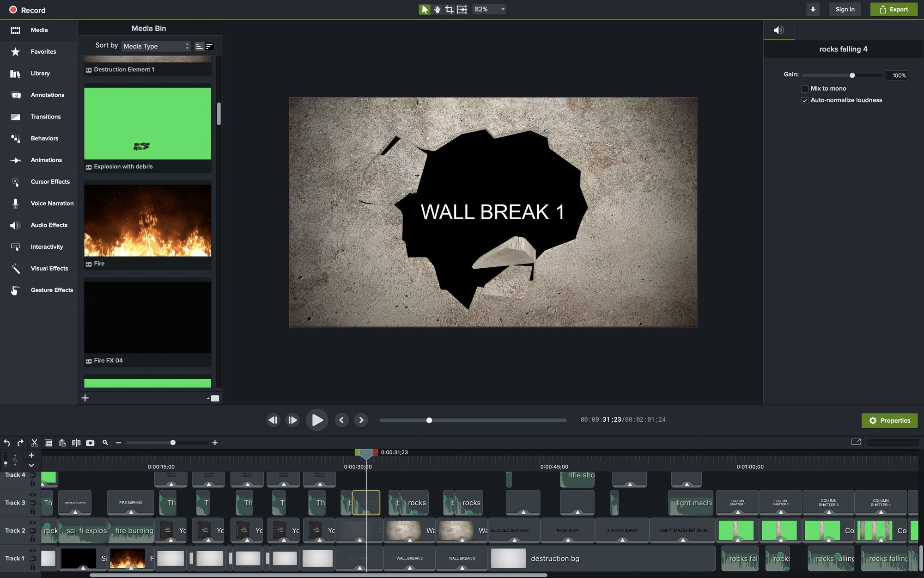Open the Sort by Media Type dropdown
Viewport: 924px width, 578px height.
click(156, 46)
